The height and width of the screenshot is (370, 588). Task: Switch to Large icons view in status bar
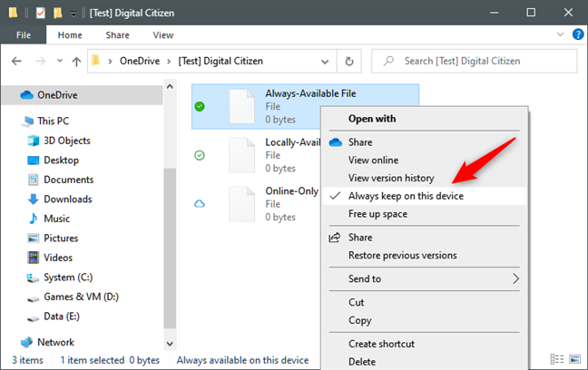[x=575, y=359]
